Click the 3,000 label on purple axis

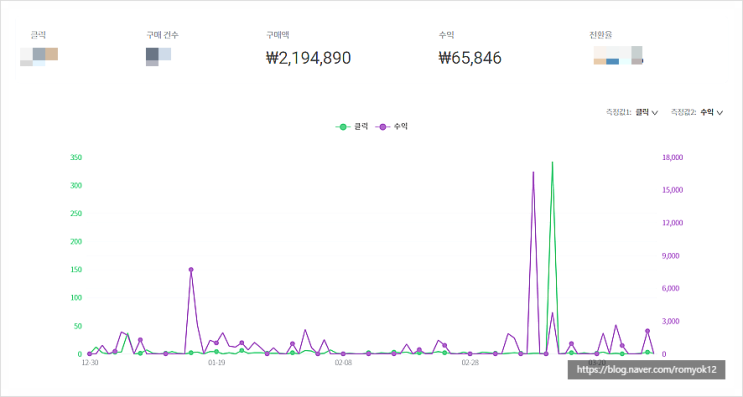pyautogui.click(x=671, y=321)
